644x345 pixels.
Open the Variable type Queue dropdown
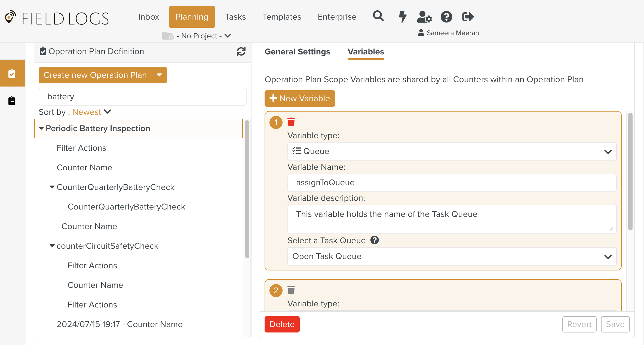pos(452,151)
